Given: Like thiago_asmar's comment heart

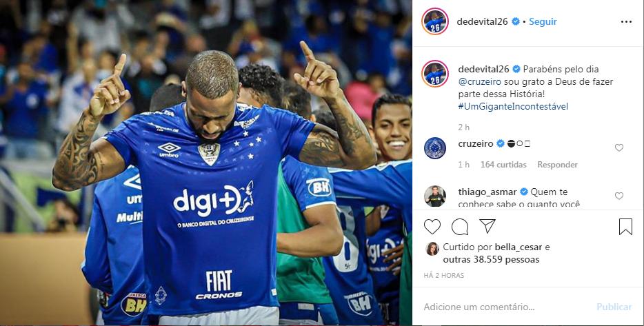Looking at the screenshot, I should (x=619, y=196).
